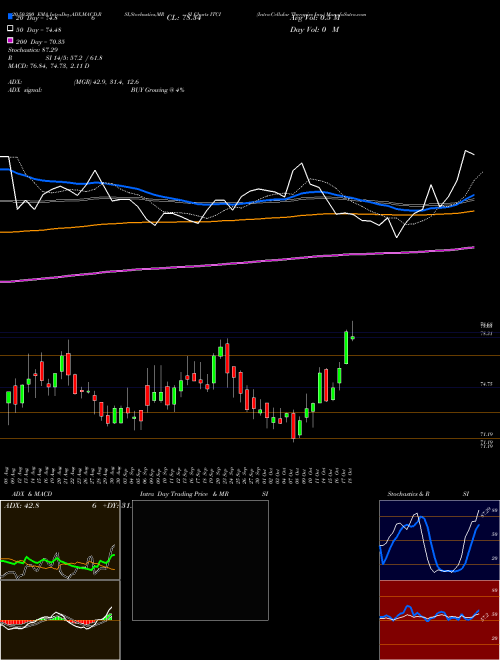Select the '50 Day = 74.48' label
Screen dimensions: 500x660
coord(39,29)
